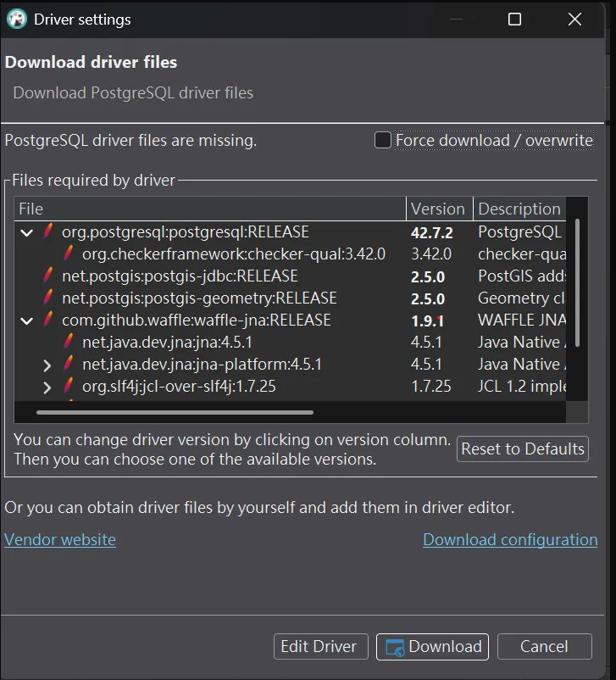The width and height of the screenshot is (616, 680).
Task: Click version 1.7.25 of jcl-over-slf4j
Action: (x=431, y=386)
